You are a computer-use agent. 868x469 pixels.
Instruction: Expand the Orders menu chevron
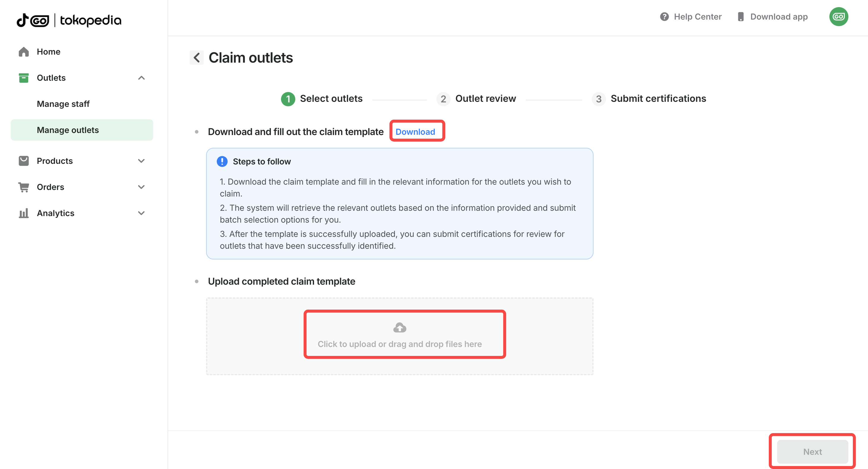click(x=141, y=187)
